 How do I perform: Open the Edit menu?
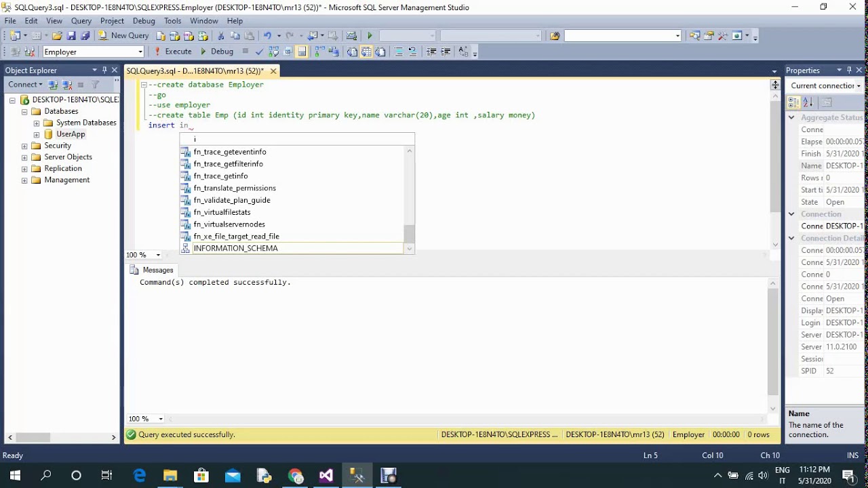point(31,21)
